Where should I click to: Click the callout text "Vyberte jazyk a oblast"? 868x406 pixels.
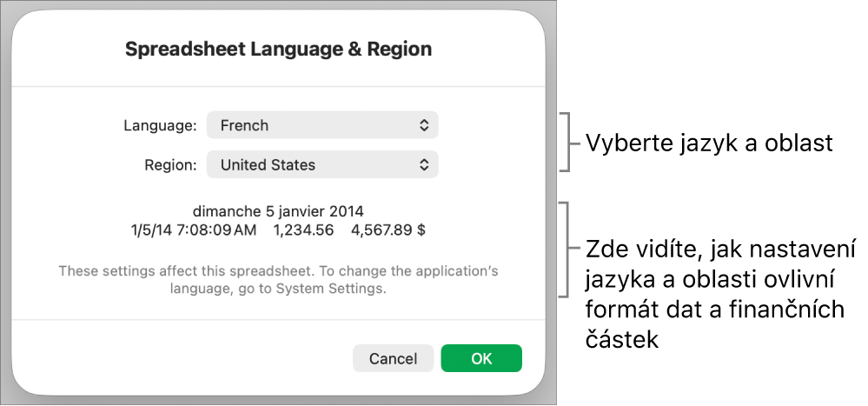pyautogui.click(x=710, y=143)
